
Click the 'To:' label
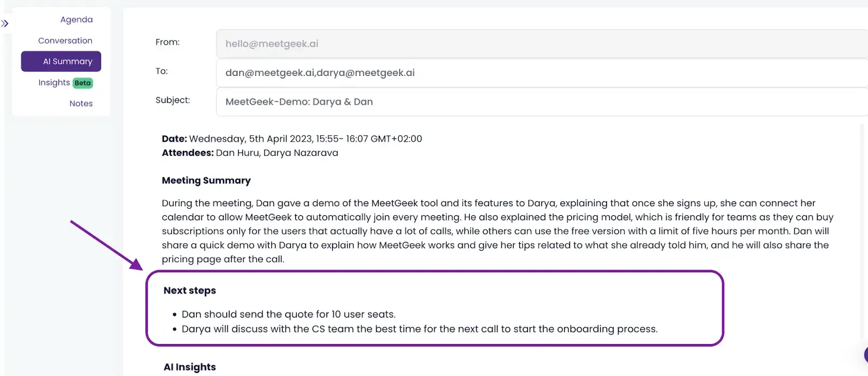(x=162, y=71)
